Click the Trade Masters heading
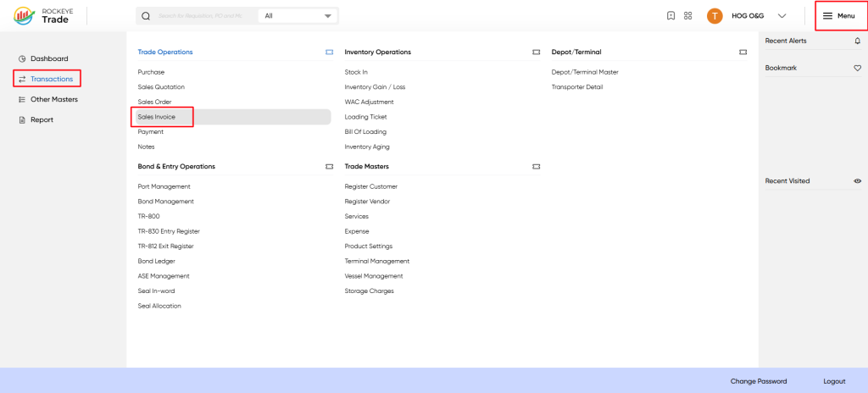 pyautogui.click(x=366, y=167)
